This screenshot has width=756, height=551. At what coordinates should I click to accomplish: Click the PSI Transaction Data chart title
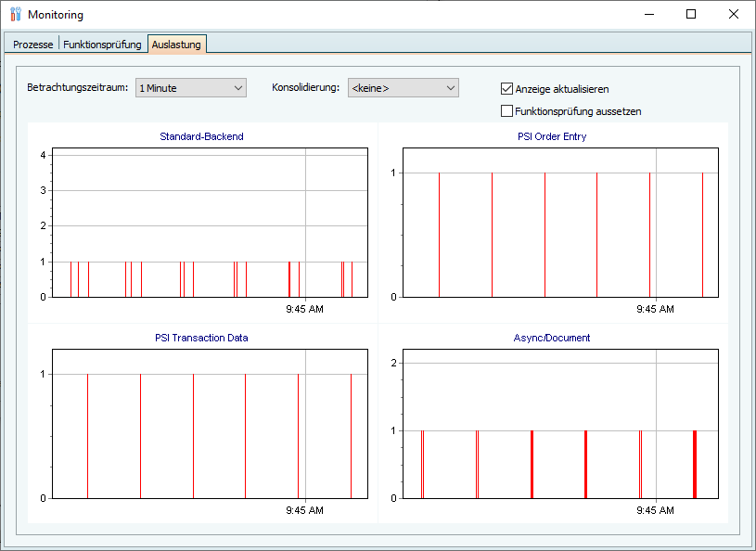click(201, 338)
